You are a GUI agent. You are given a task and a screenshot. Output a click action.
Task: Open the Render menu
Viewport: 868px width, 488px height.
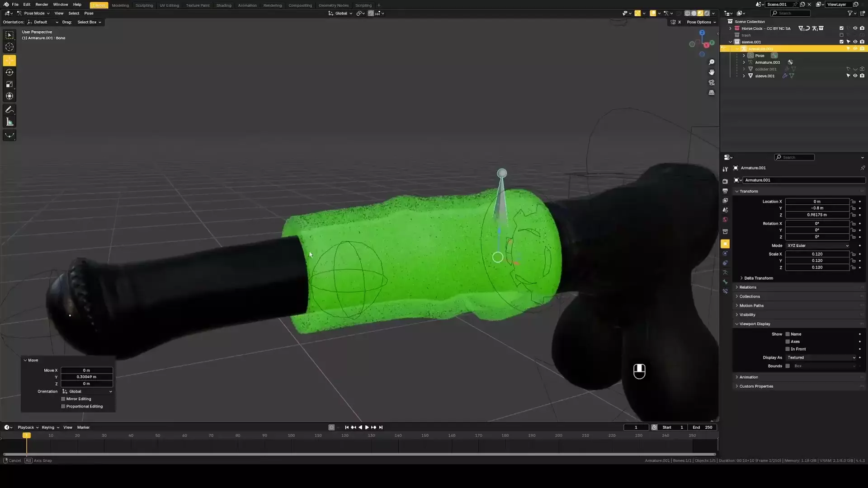42,5
